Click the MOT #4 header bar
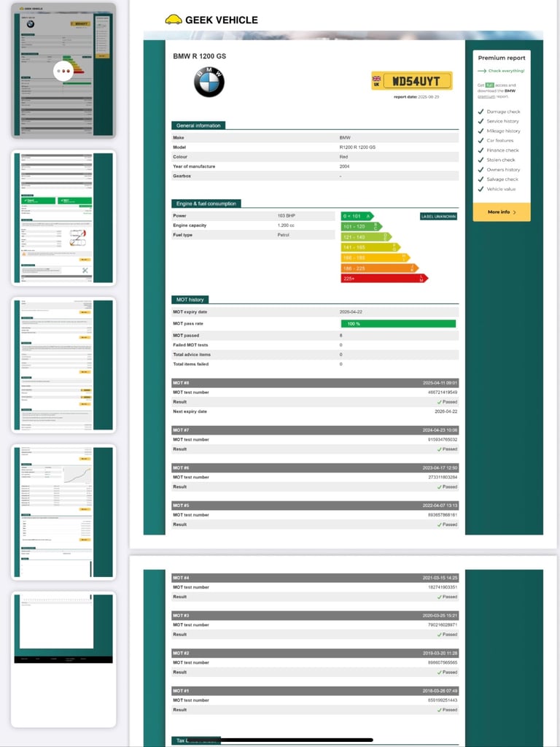This screenshot has width=560, height=747. 315,578
